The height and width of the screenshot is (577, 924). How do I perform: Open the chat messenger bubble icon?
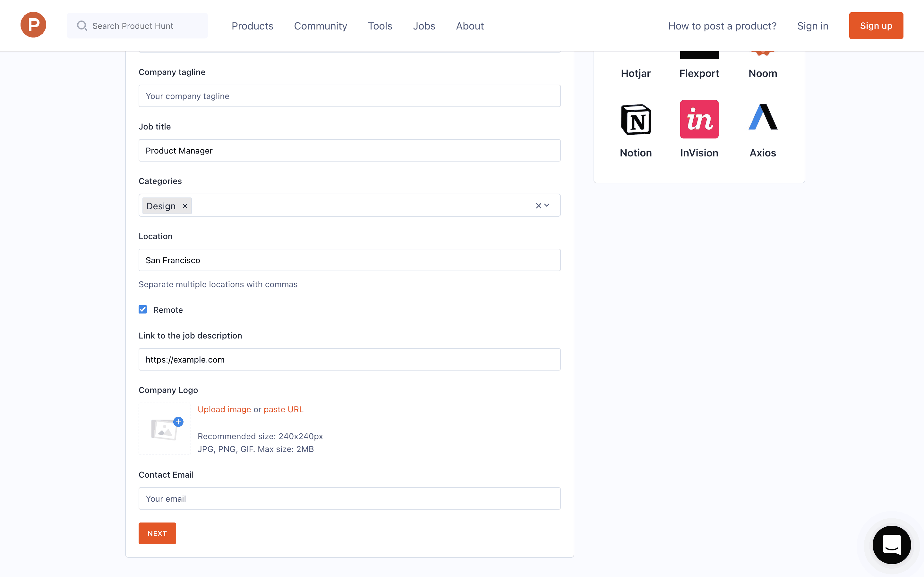coord(892,545)
